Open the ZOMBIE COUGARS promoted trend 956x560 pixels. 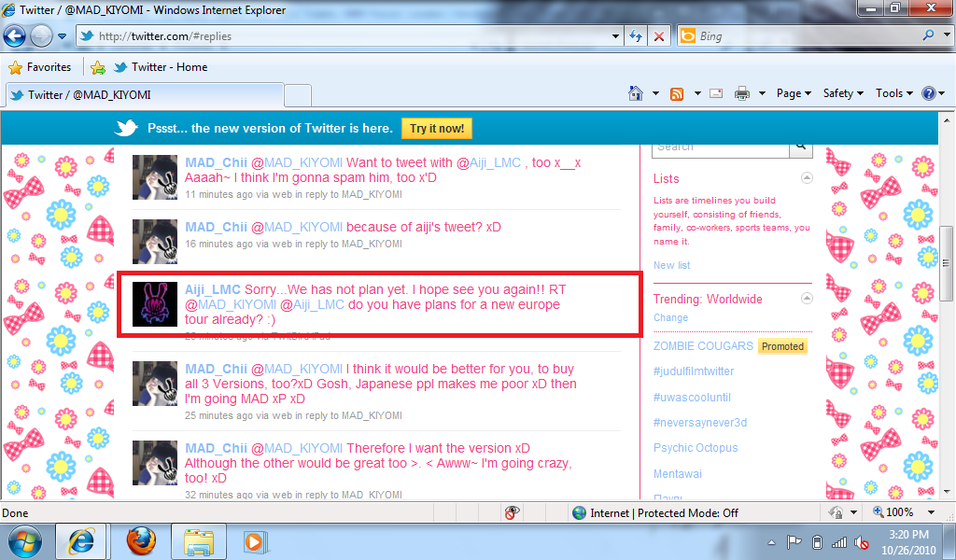coord(703,346)
